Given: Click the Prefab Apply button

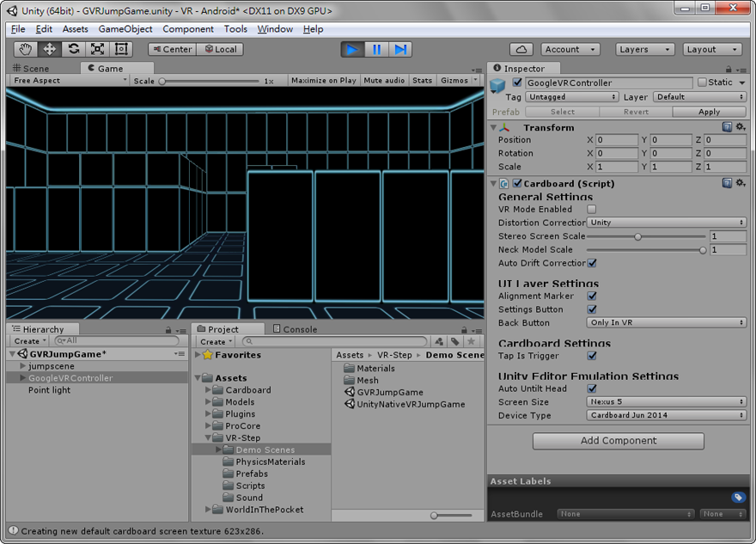Looking at the screenshot, I should (710, 112).
